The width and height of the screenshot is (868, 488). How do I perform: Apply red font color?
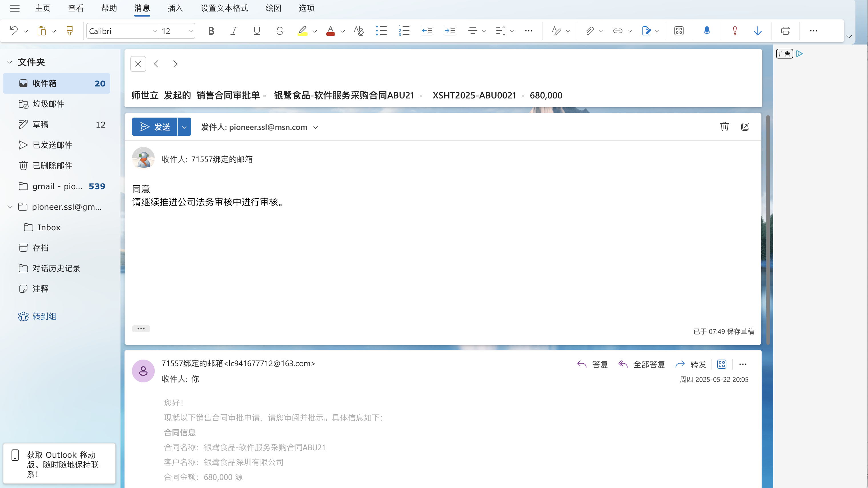tap(331, 31)
